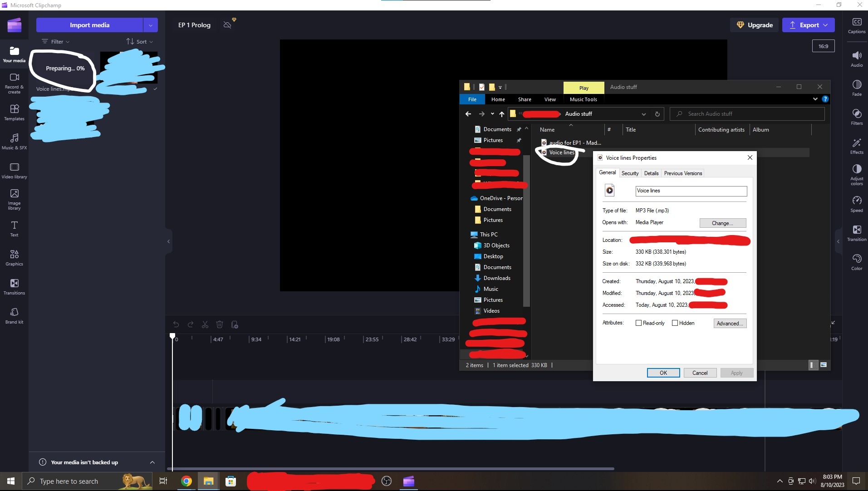868x491 pixels.
Task: Open the Music Tools ribbon tab
Action: click(x=584, y=99)
